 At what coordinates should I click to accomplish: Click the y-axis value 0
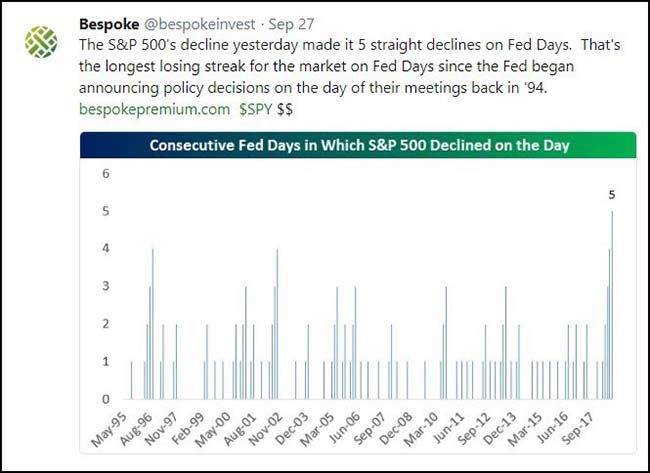pyautogui.click(x=104, y=399)
